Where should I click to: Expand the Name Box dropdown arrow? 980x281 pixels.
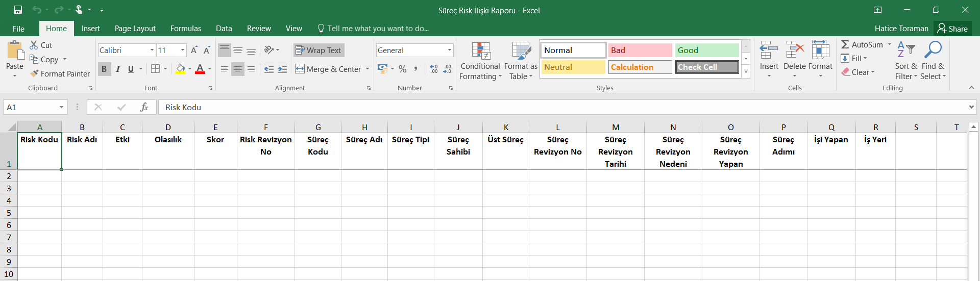(61, 107)
